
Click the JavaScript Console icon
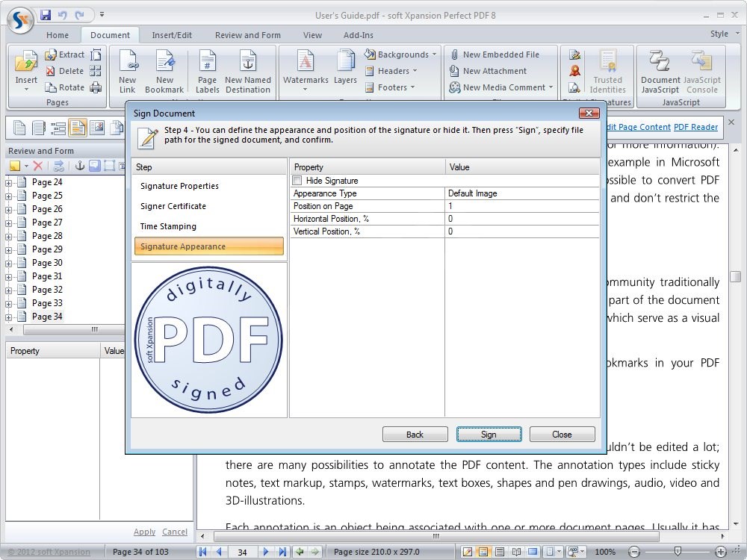click(701, 61)
